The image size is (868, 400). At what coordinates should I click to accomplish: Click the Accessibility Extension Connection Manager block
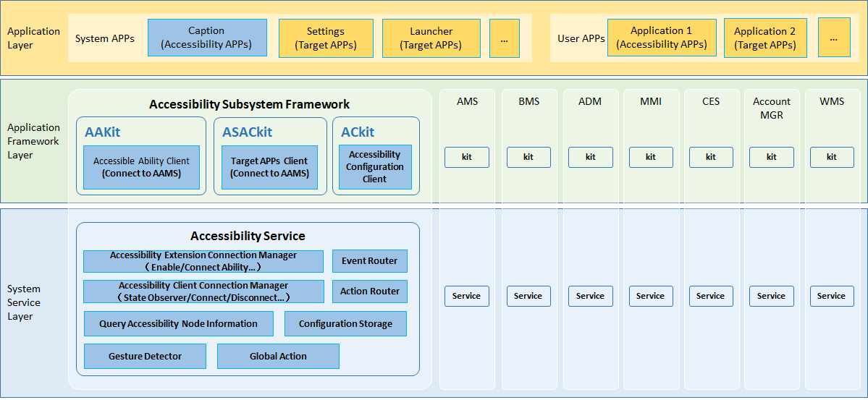(203, 261)
